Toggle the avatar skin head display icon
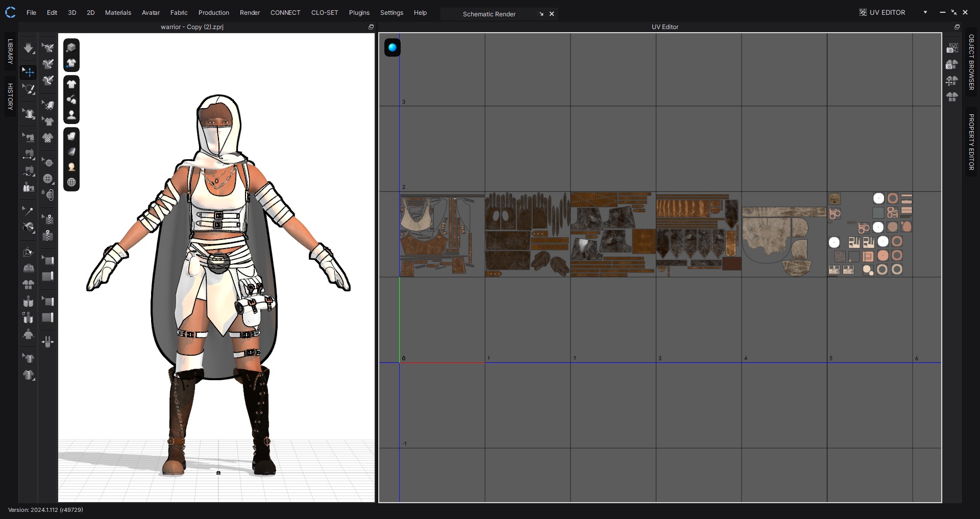The image size is (980, 519). click(71, 167)
